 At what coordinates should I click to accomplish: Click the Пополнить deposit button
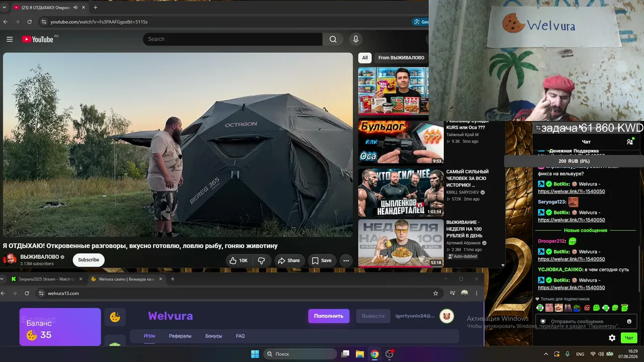coord(329,316)
